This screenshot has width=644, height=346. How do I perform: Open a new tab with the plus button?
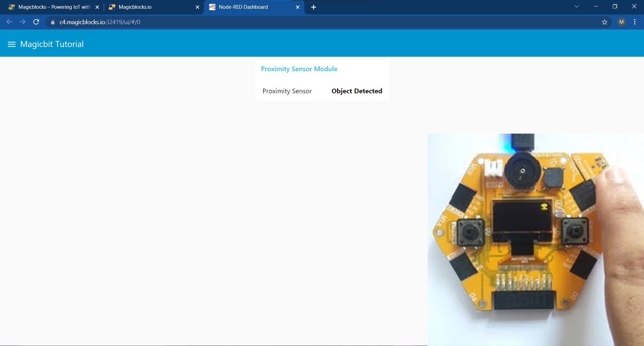click(x=313, y=7)
